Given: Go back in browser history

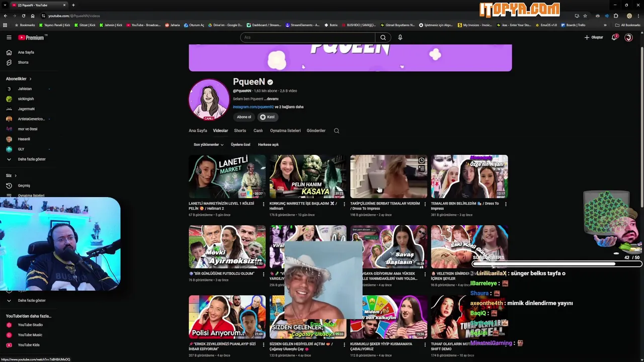Looking at the screenshot, I should point(5,16).
